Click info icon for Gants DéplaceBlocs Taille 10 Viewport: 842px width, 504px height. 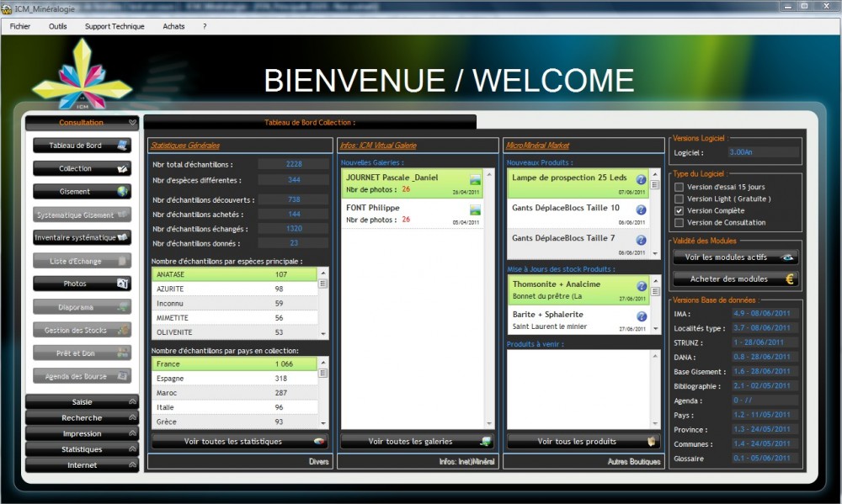(x=641, y=210)
